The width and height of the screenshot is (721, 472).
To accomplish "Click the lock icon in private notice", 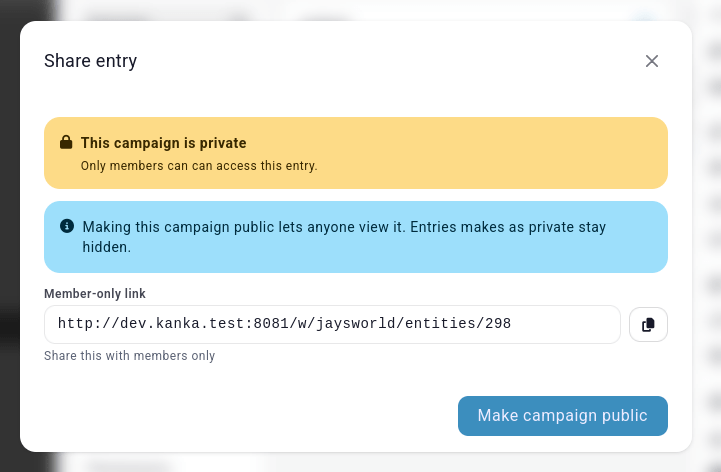I will [66, 143].
